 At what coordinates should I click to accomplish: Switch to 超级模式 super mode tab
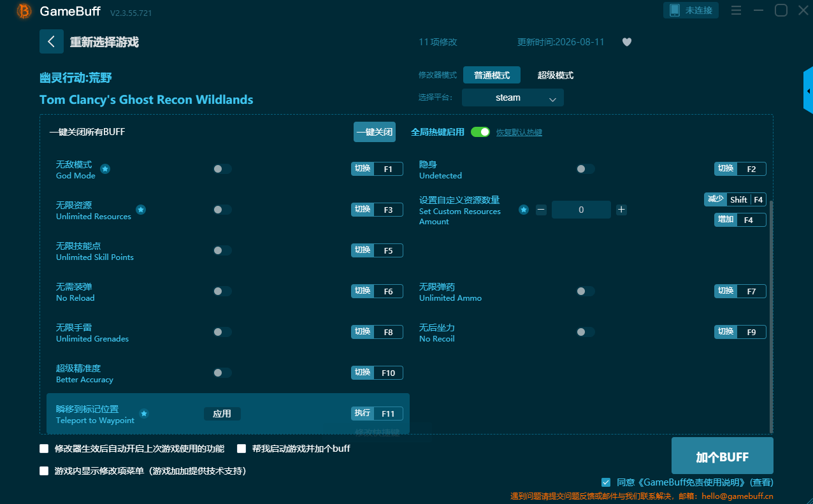click(x=556, y=75)
